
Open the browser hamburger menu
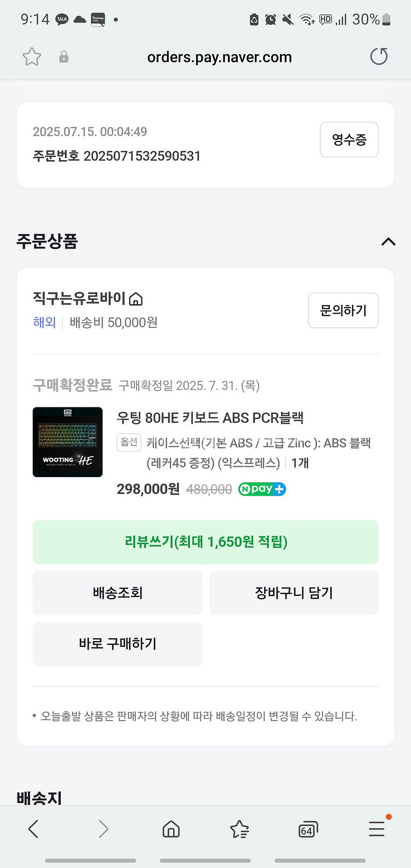click(x=376, y=829)
